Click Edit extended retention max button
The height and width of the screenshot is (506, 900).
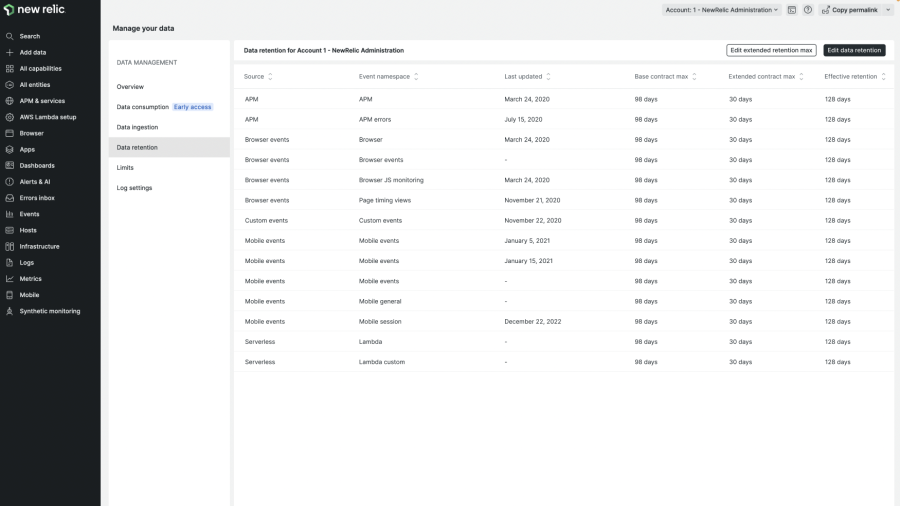[771, 50]
